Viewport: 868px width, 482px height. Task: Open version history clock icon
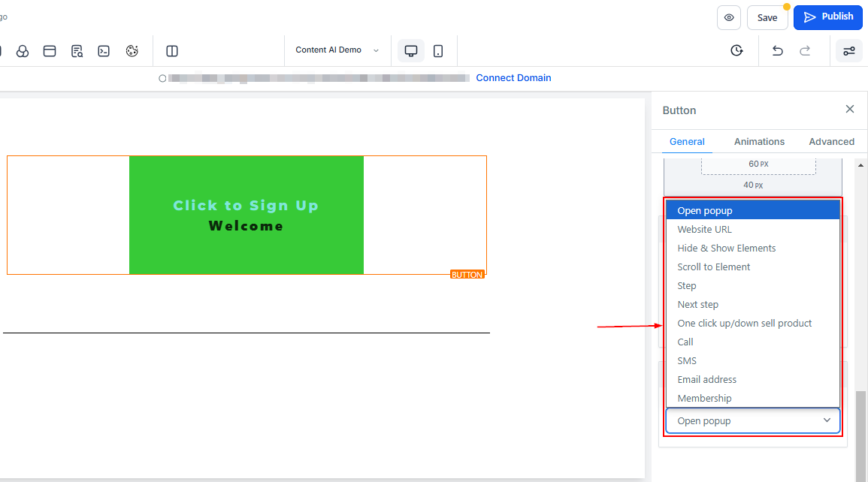tap(736, 51)
